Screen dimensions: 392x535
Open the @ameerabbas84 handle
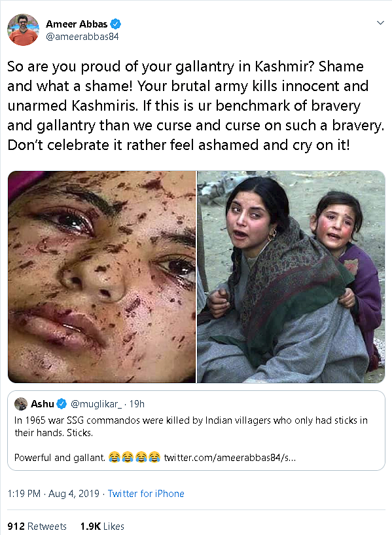pyautogui.click(x=82, y=37)
